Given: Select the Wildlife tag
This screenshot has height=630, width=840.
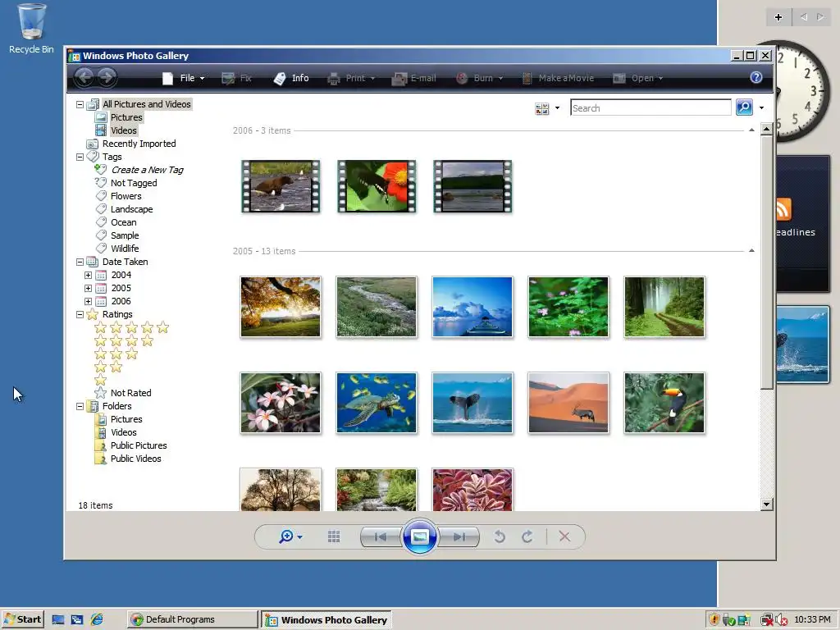Looking at the screenshot, I should (x=125, y=249).
